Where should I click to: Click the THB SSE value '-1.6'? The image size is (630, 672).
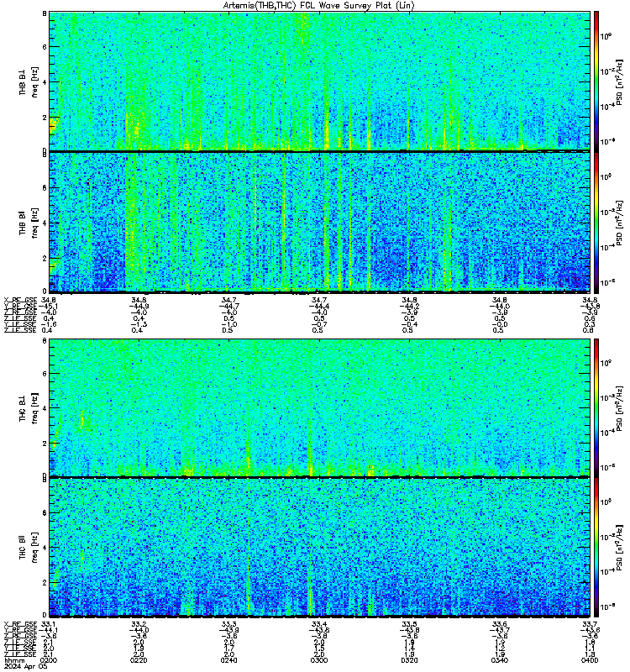[x=49, y=324]
